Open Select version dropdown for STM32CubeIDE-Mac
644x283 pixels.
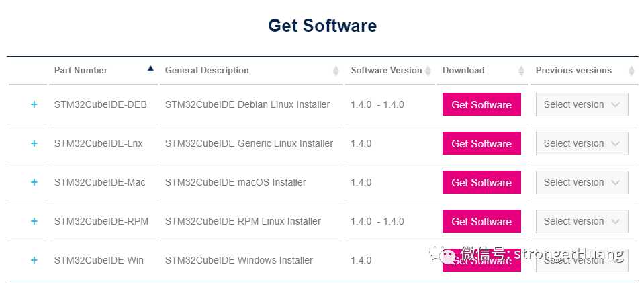point(582,182)
